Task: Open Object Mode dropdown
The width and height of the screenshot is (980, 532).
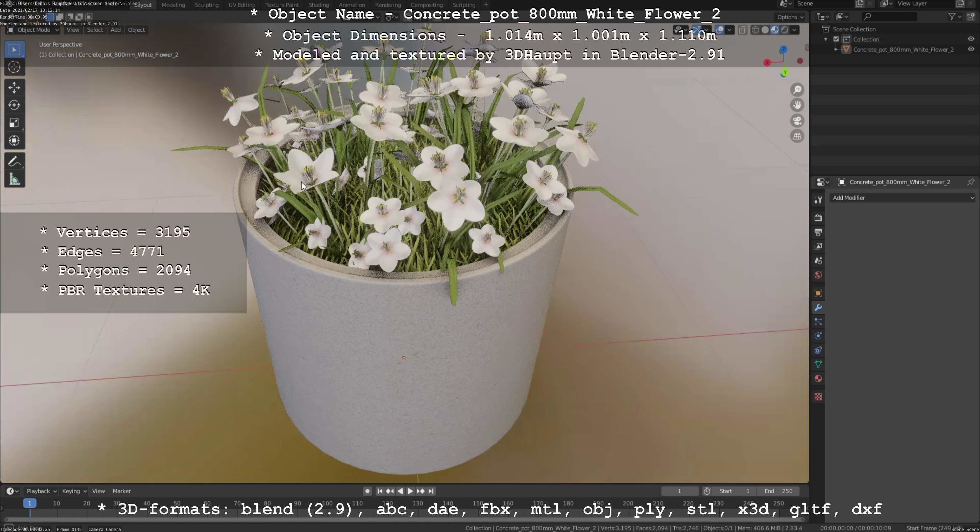Action: pyautogui.click(x=34, y=30)
